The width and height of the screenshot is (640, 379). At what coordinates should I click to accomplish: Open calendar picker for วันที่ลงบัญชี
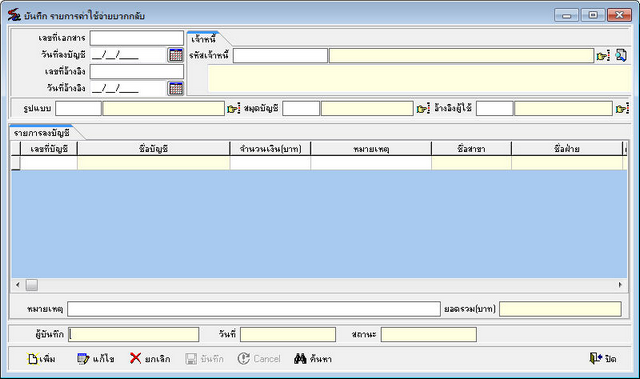tap(176, 55)
